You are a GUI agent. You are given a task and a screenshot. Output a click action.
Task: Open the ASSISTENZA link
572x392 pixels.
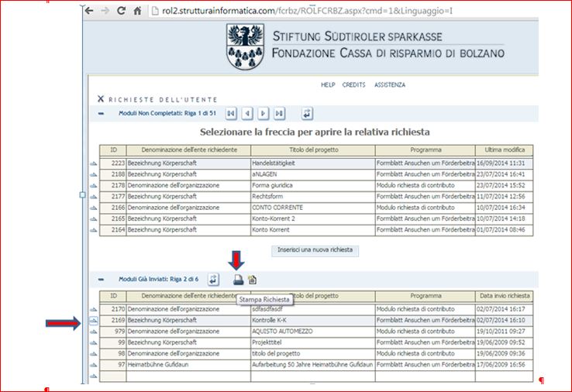(390, 84)
